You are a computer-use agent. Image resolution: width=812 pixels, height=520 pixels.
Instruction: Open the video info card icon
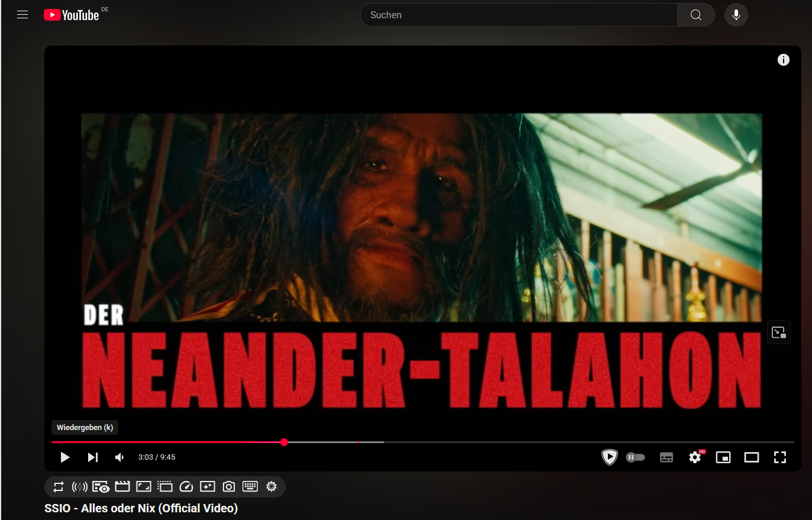click(784, 60)
